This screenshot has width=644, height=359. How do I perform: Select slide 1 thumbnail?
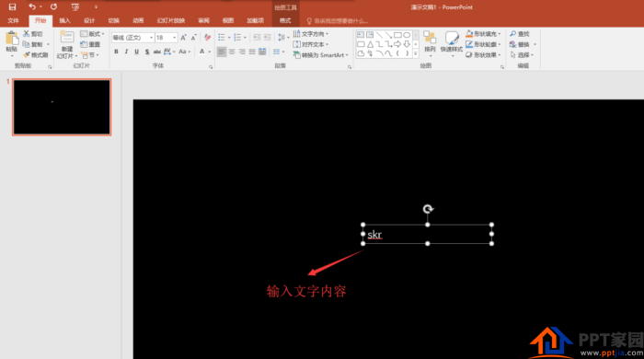pyautogui.click(x=62, y=107)
